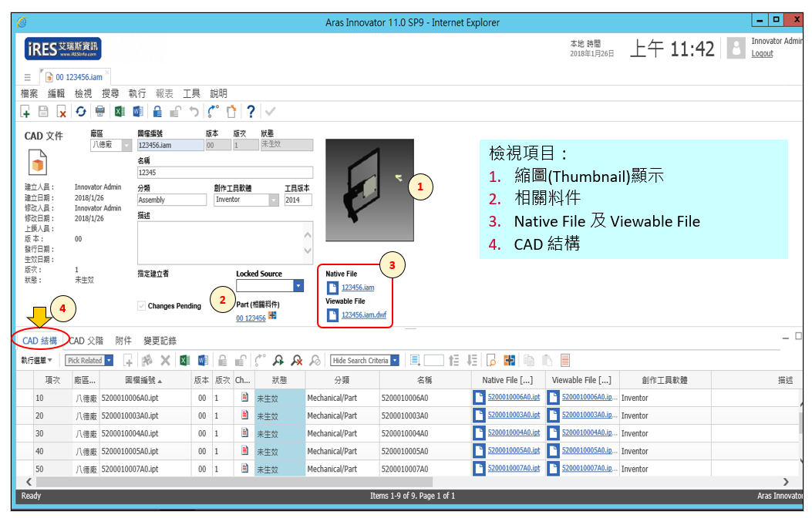
Task: Export the CAD structure grid to Excel
Action: (x=184, y=360)
